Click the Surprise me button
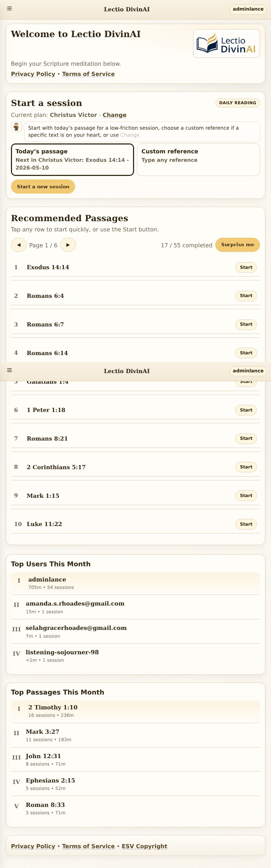The height and width of the screenshot is (868, 271). [237, 245]
